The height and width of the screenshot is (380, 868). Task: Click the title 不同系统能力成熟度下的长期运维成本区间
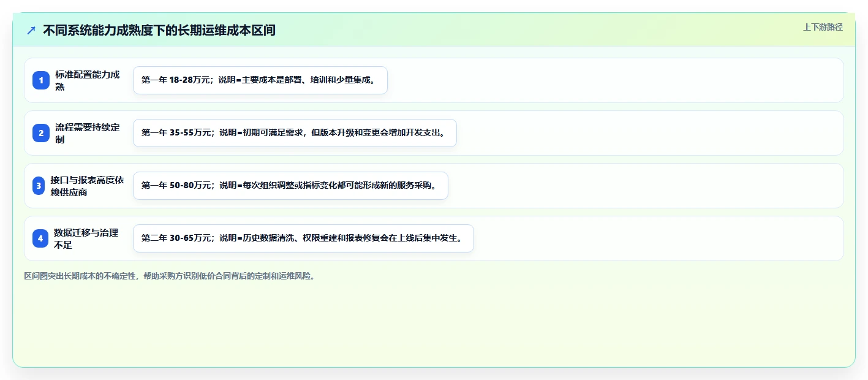[159, 30]
